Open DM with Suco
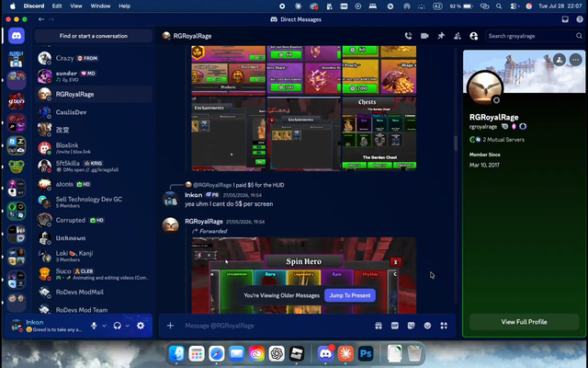The image size is (588, 368). click(x=94, y=274)
